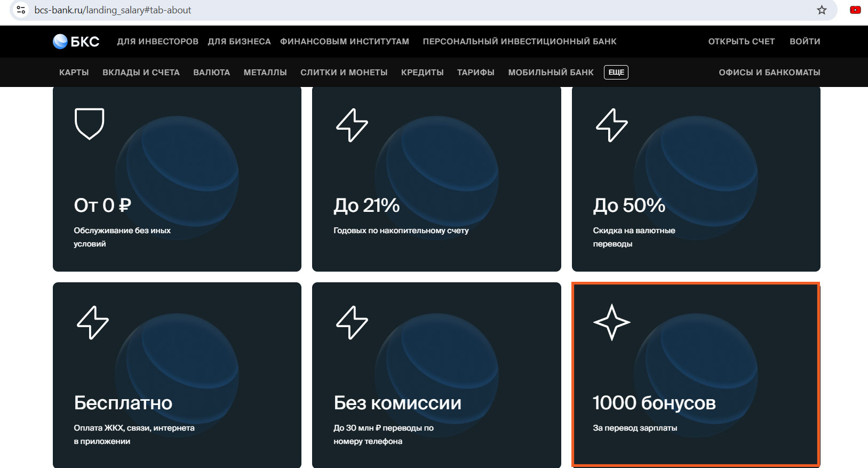The width and height of the screenshot is (868, 468).
Task: Open ВКЛАДЫ И СЧЕТА section
Action: (x=141, y=73)
